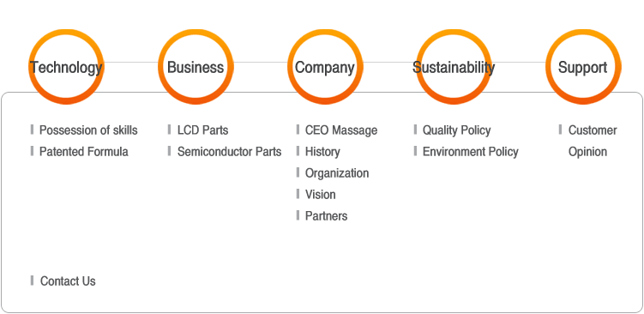644x314 pixels.
Task: Read the CEO Massage page
Action: click(x=341, y=130)
